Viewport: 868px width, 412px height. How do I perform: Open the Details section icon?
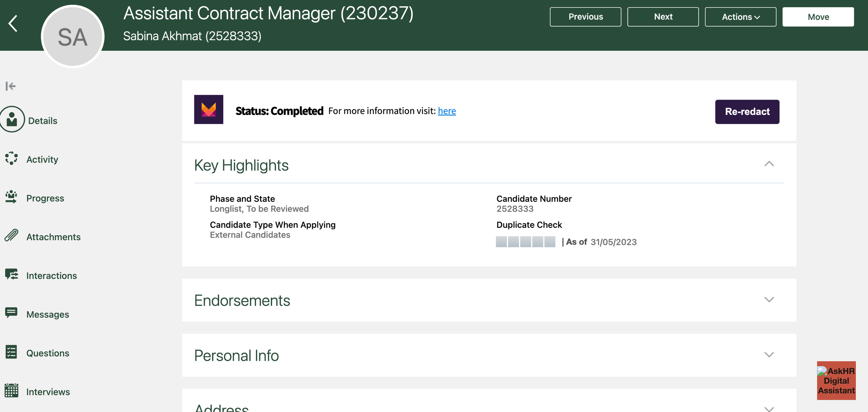coord(12,119)
